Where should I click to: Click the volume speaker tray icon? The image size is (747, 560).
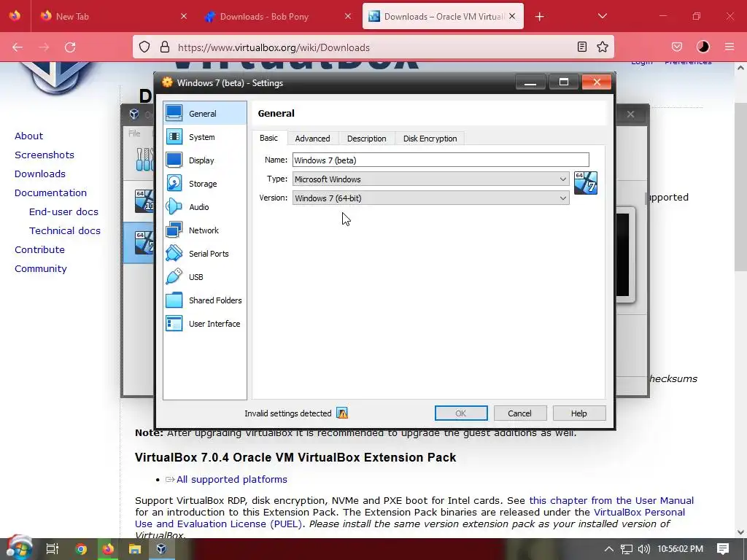(644, 549)
